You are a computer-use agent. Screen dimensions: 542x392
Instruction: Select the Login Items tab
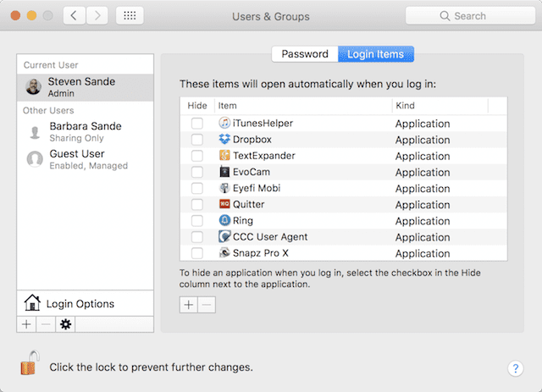click(x=376, y=54)
